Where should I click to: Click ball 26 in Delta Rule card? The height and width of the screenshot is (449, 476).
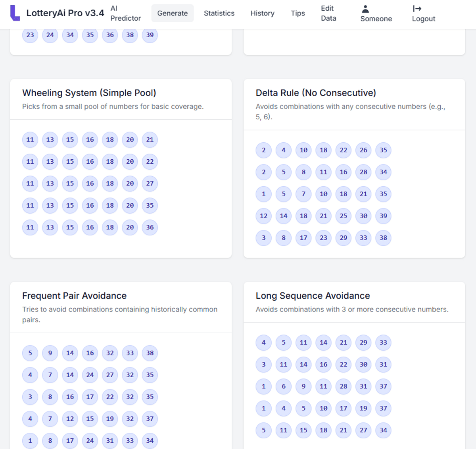click(363, 150)
